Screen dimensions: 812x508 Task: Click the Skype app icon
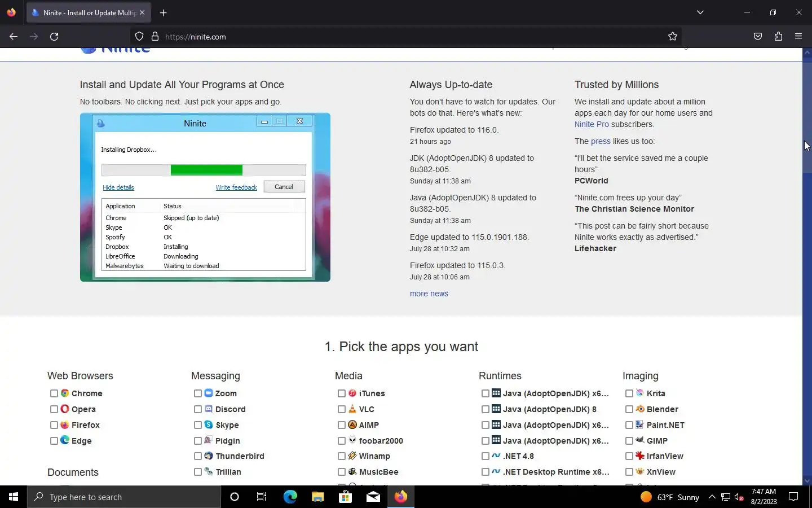209,424
